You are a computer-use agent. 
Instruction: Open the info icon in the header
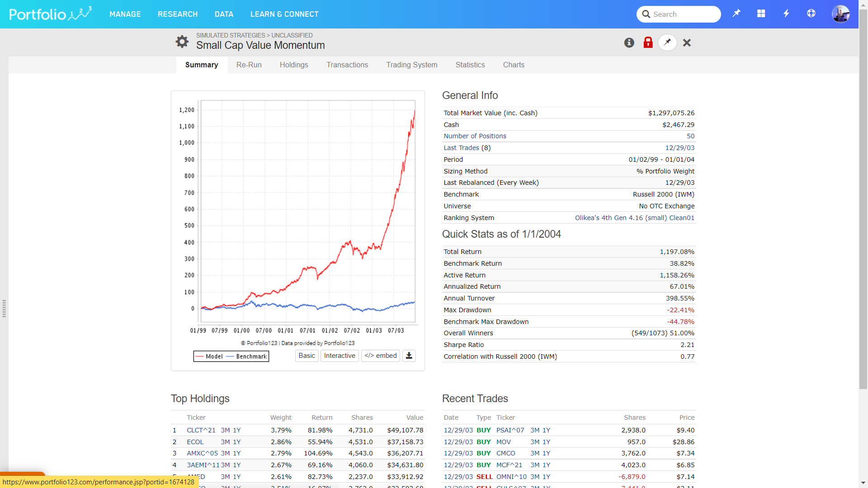tap(629, 42)
